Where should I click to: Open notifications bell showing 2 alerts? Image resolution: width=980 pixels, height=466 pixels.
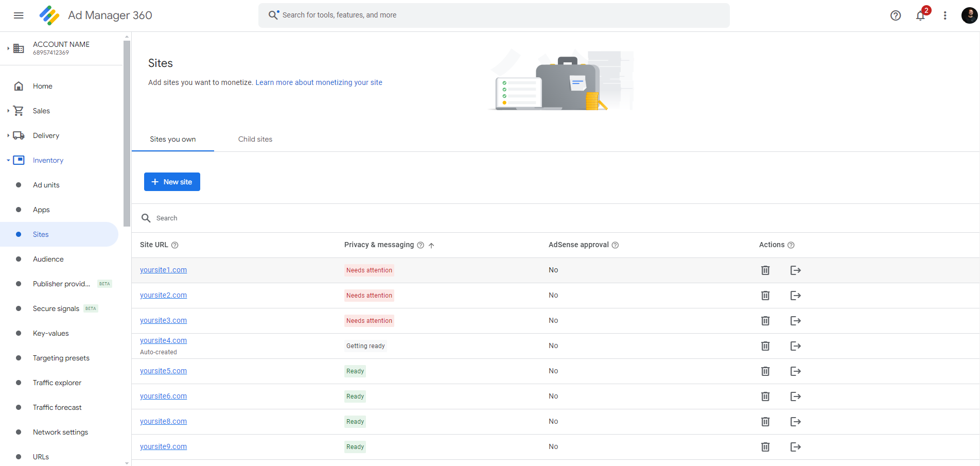(x=920, y=15)
